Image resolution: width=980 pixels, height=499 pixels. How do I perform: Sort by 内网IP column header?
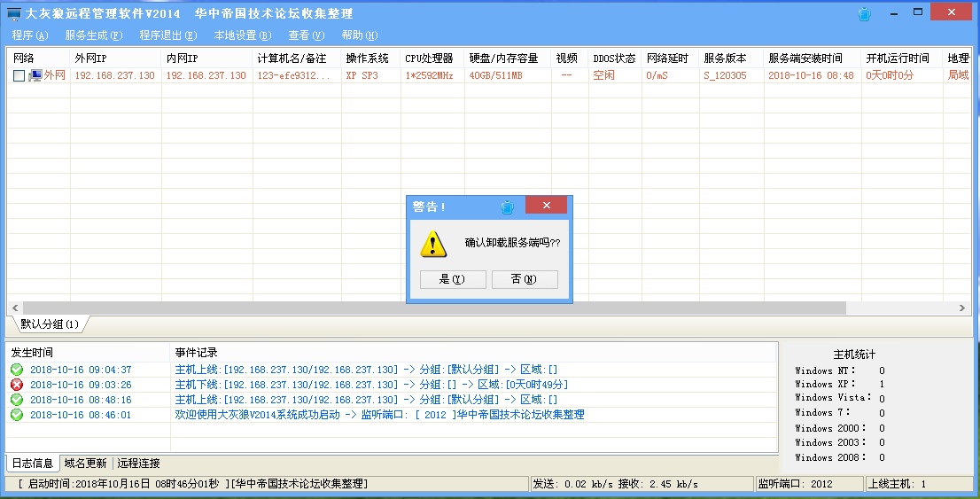click(206, 58)
